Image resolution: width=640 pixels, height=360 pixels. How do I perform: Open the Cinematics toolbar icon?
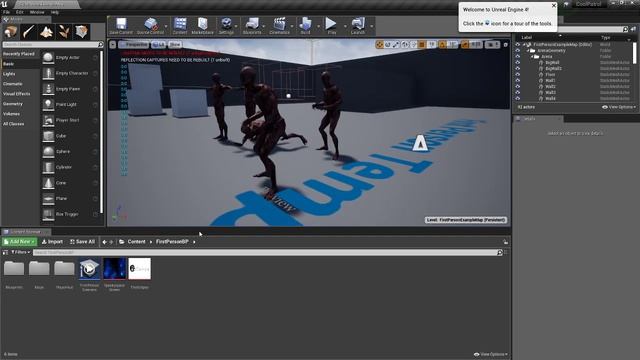tap(279, 26)
